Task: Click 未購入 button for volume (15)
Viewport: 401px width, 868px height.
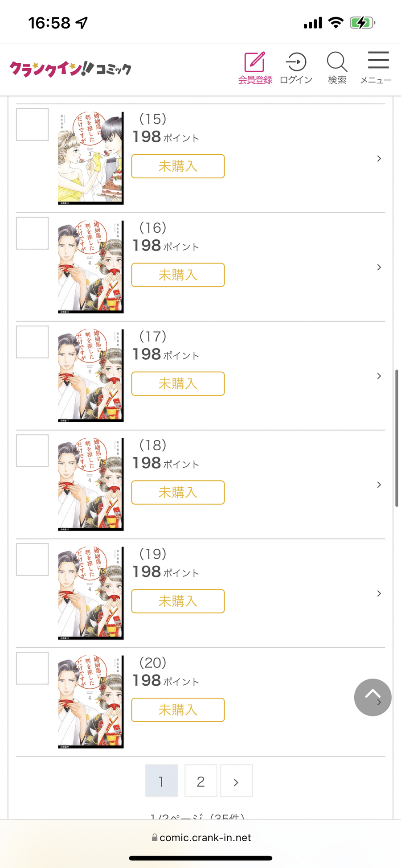Action: click(x=178, y=166)
